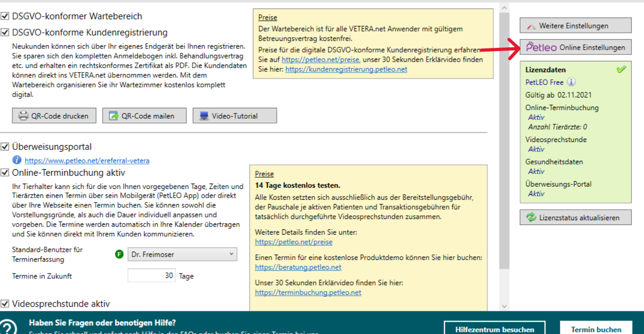Uncheck DSGVO-konformer Wartebereich
The height and width of the screenshot is (334, 644).
click(5, 16)
